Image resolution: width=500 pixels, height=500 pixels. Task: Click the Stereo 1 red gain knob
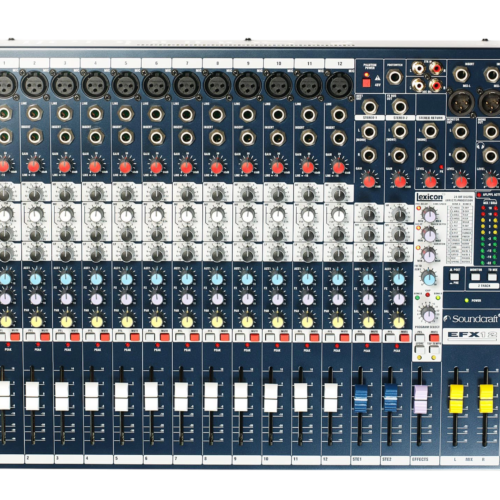tap(369, 181)
